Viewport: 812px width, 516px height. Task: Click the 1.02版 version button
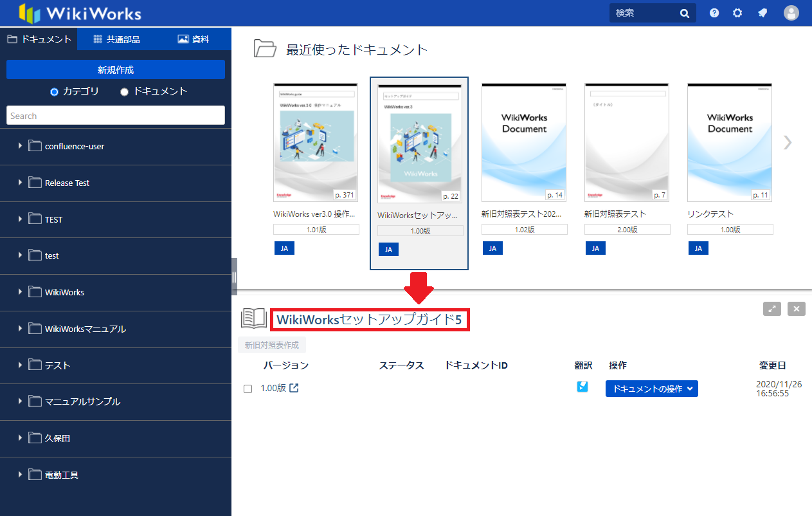525,229
